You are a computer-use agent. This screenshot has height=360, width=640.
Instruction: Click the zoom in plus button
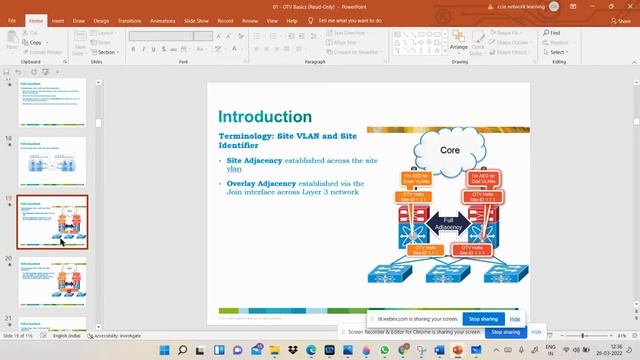point(611,336)
